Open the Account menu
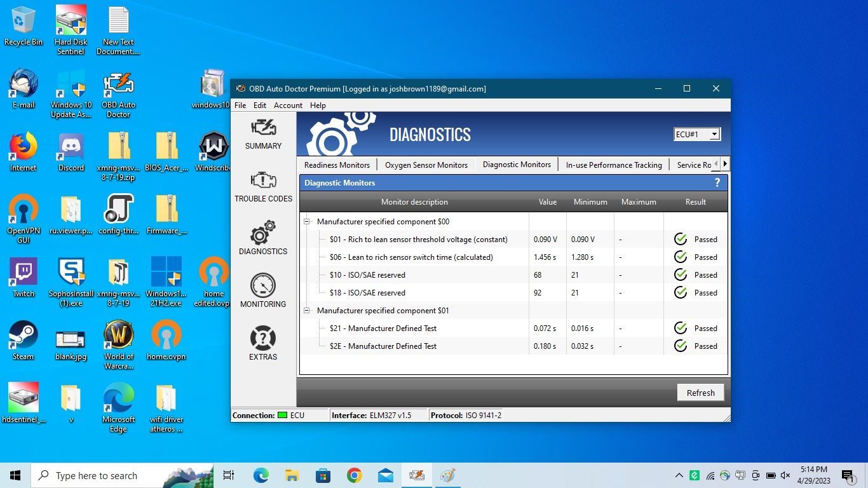The height and width of the screenshot is (488, 868). 288,105
